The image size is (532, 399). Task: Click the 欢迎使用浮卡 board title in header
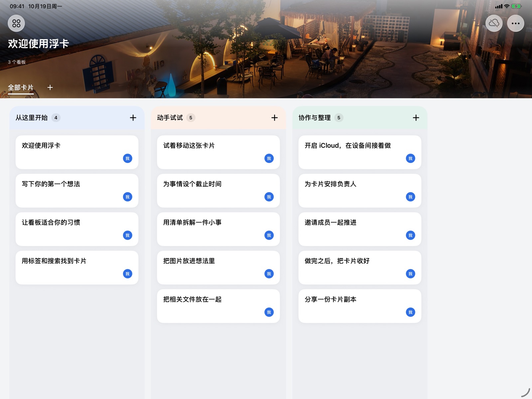(38, 44)
